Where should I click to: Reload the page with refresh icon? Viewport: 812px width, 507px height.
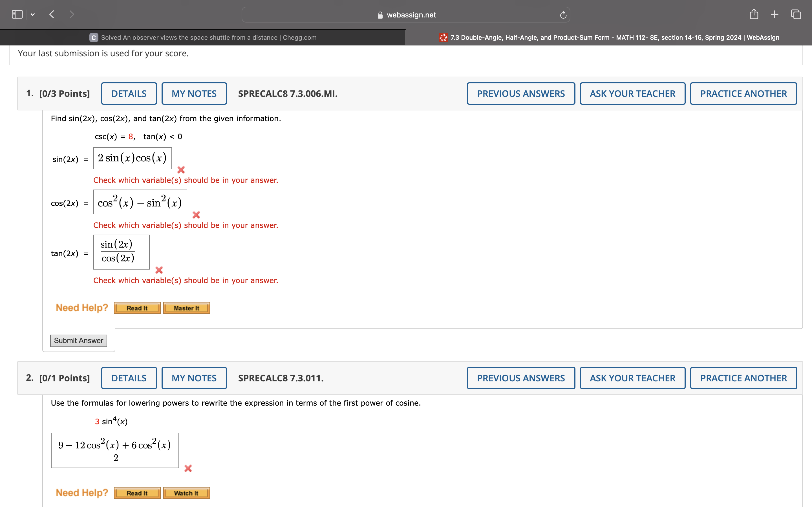click(563, 15)
